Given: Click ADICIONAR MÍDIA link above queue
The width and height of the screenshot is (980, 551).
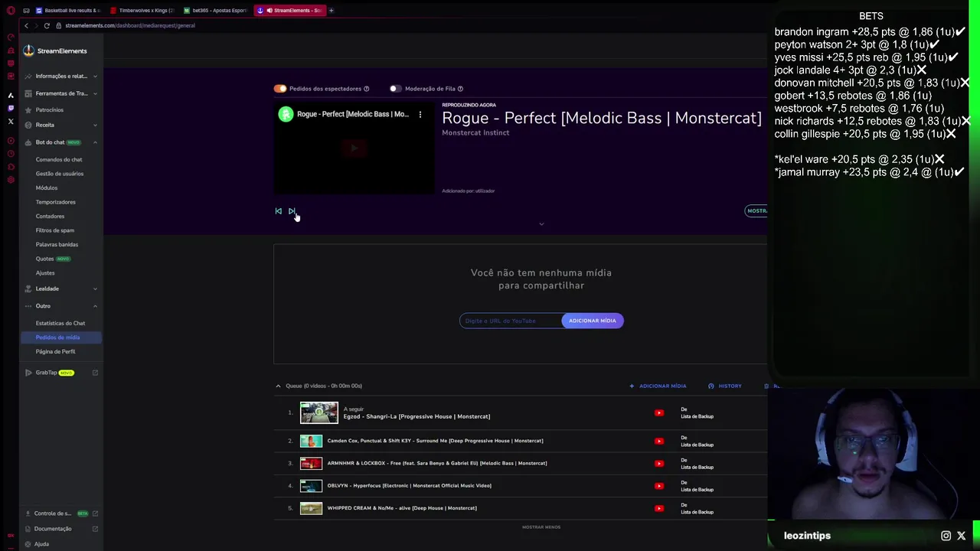Looking at the screenshot, I should tap(658, 386).
